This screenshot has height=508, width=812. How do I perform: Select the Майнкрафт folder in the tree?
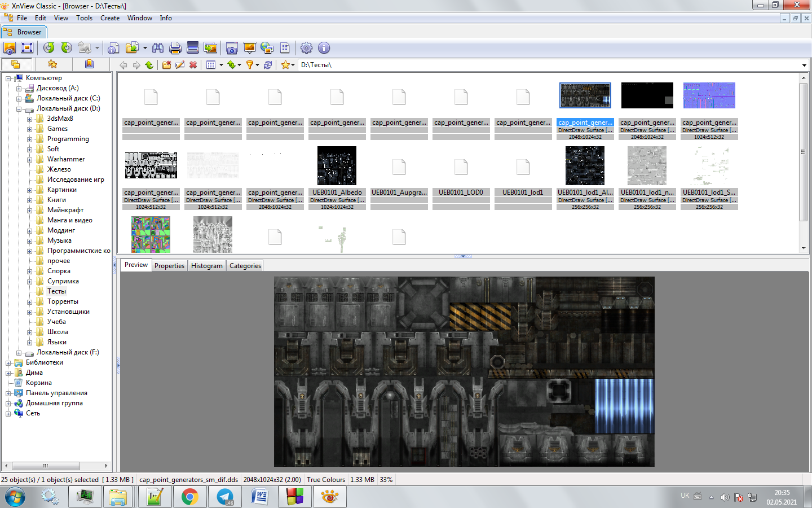tap(65, 211)
